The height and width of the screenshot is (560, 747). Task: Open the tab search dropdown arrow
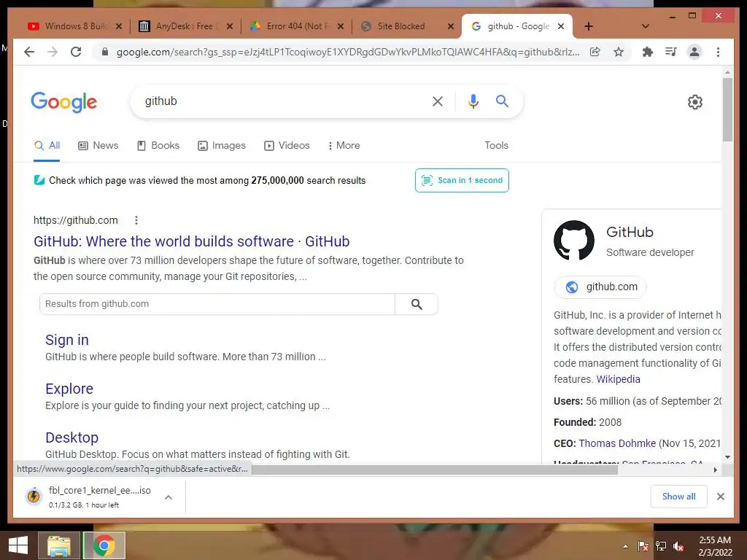(x=646, y=26)
